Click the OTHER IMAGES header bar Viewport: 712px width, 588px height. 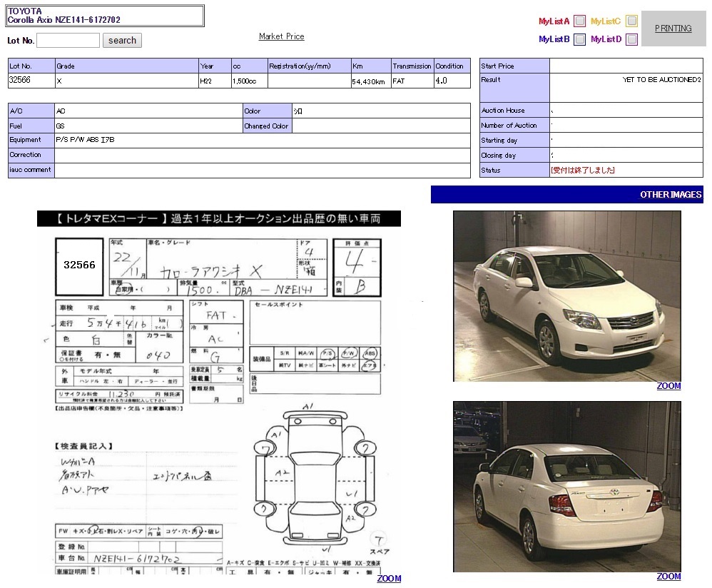(x=566, y=195)
